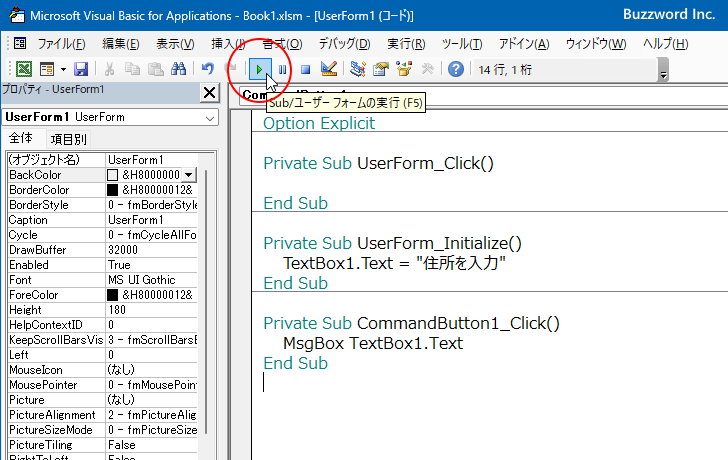
Task: Click the ForeColor black color swatch
Action: pyautogui.click(x=112, y=295)
